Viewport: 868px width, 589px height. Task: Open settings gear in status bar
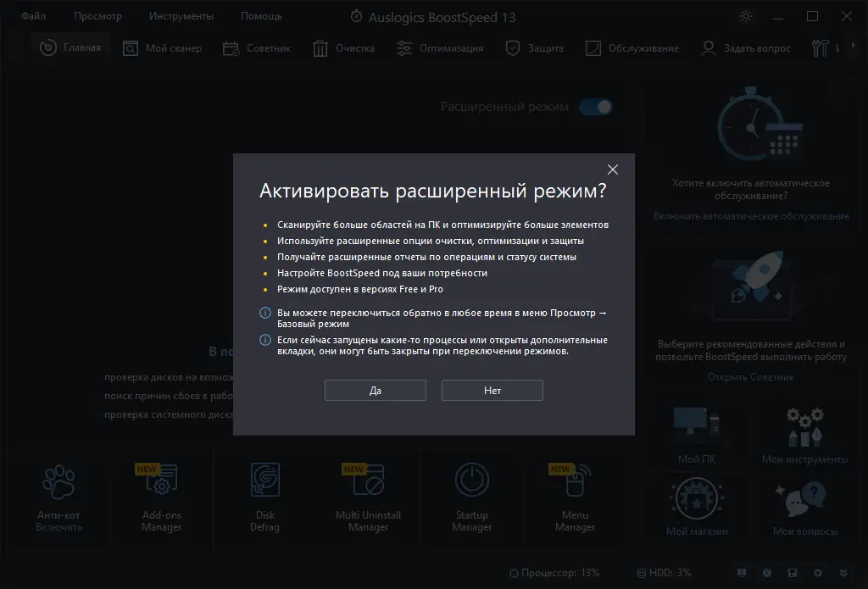click(x=818, y=573)
